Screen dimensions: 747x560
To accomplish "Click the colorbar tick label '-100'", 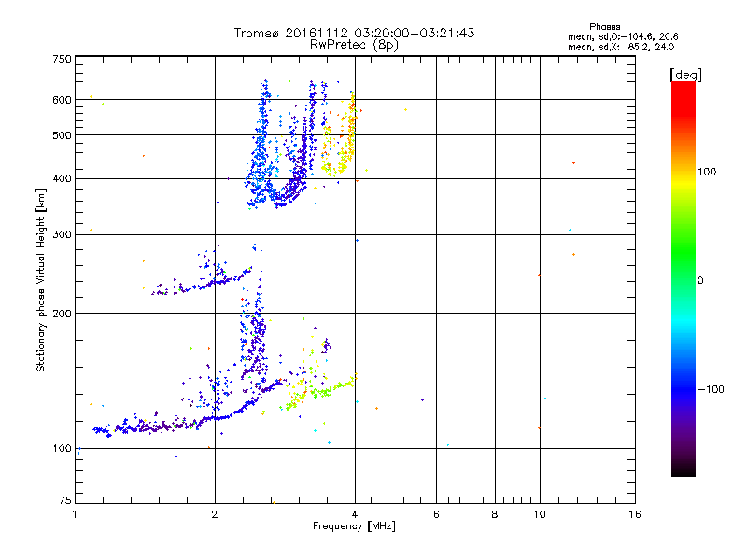I will tap(711, 389).
